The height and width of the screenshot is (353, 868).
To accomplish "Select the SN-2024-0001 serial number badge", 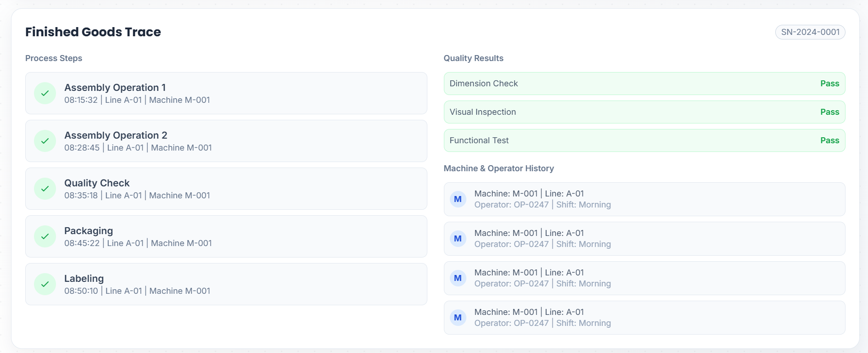I will tap(810, 32).
